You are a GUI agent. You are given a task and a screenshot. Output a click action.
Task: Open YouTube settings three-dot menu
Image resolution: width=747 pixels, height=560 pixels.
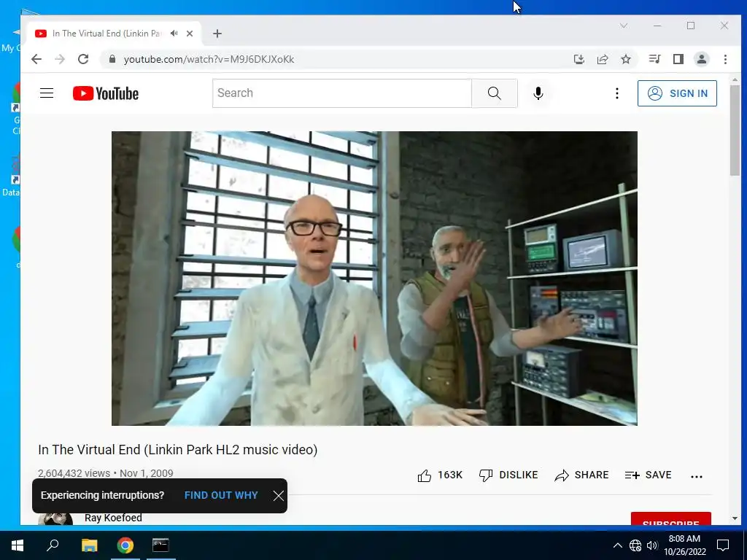617,93
